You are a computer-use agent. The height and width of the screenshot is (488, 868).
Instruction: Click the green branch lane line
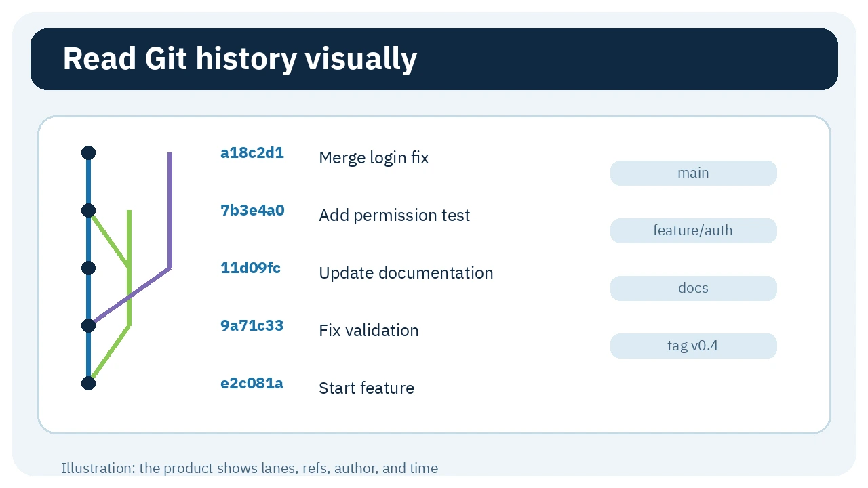click(129, 268)
